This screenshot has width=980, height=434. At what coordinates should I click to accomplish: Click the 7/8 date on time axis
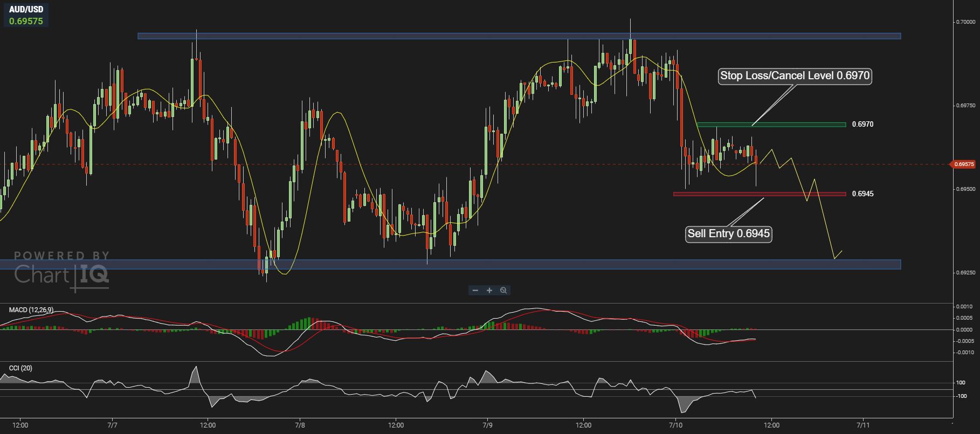tap(300, 425)
